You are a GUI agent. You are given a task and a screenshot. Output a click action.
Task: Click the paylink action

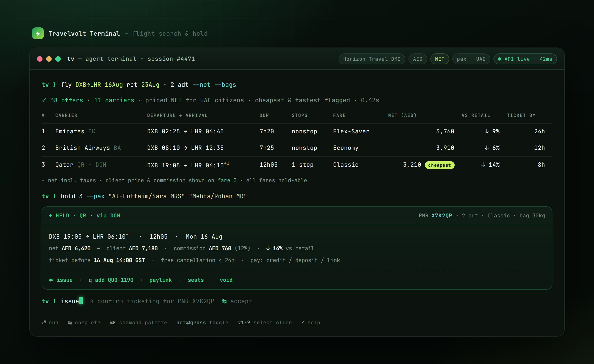tap(161, 280)
